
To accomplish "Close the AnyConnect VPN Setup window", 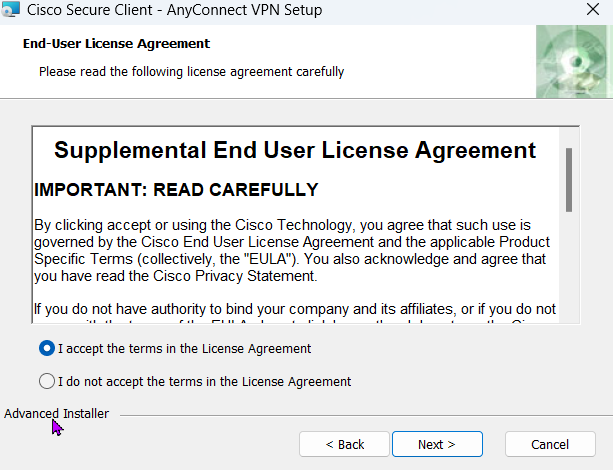I will (592, 13).
